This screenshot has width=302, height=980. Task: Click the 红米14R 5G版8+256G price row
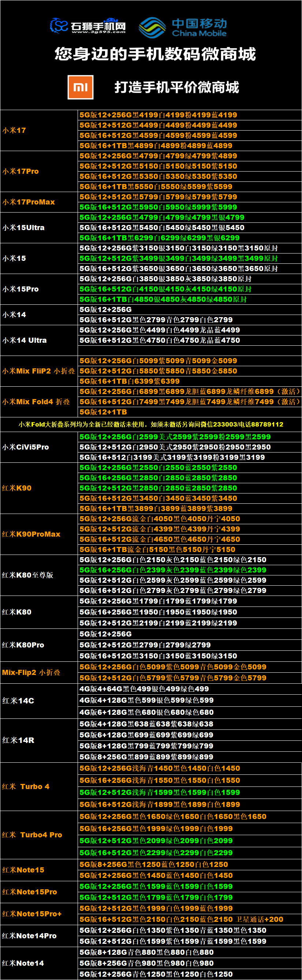[x=146, y=757]
